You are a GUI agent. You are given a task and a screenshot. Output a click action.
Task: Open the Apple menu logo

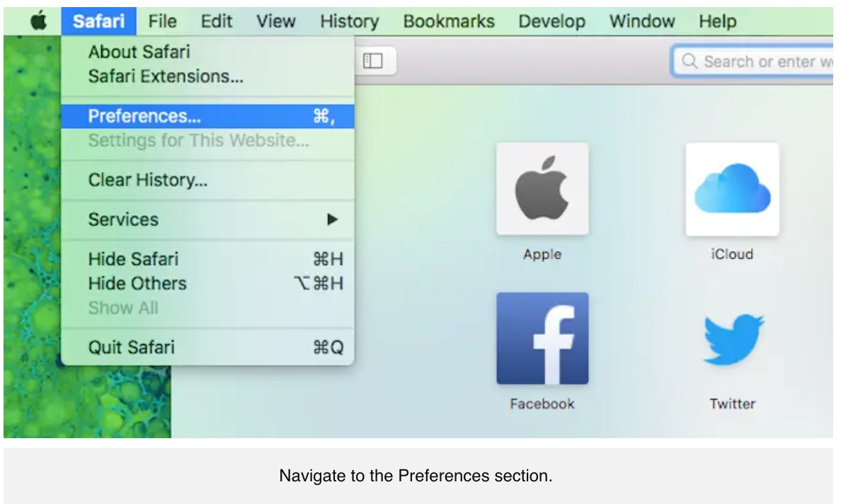pyautogui.click(x=38, y=21)
